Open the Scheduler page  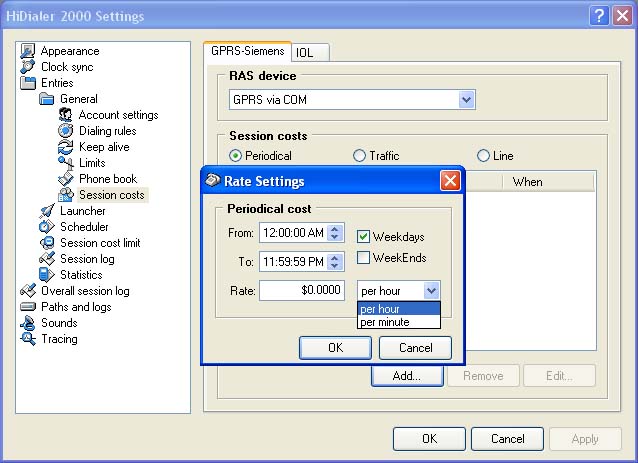(84, 227)
